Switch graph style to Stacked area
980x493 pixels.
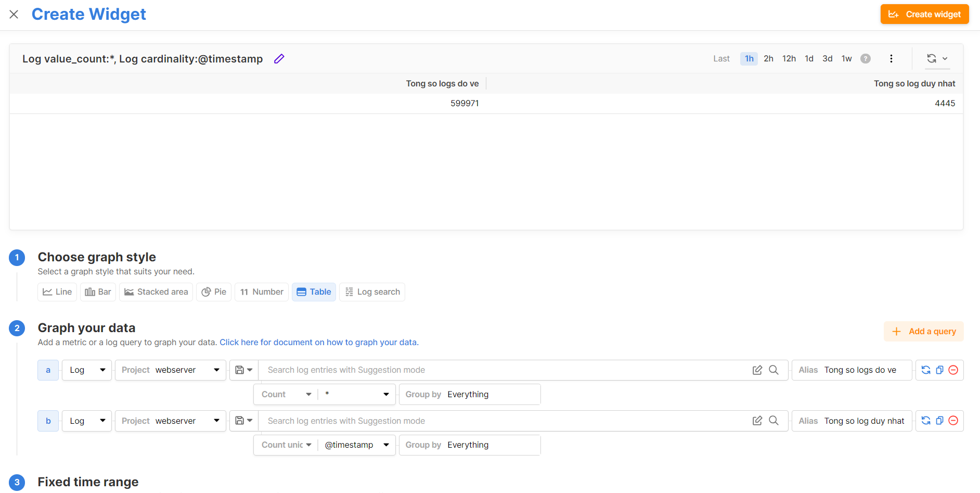[156, 292]
